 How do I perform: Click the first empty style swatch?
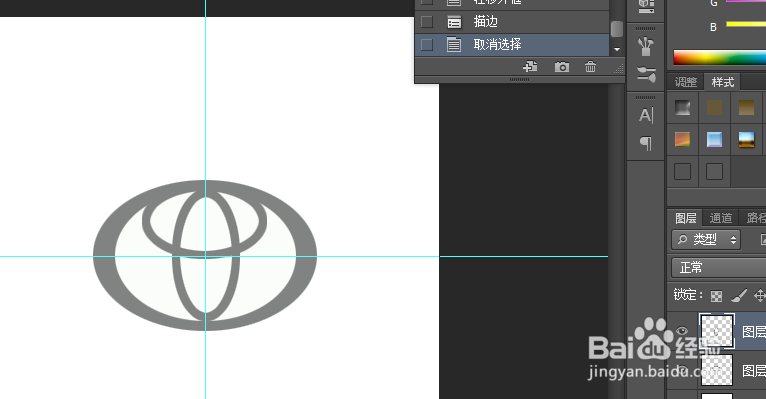[x=682, y=171]
